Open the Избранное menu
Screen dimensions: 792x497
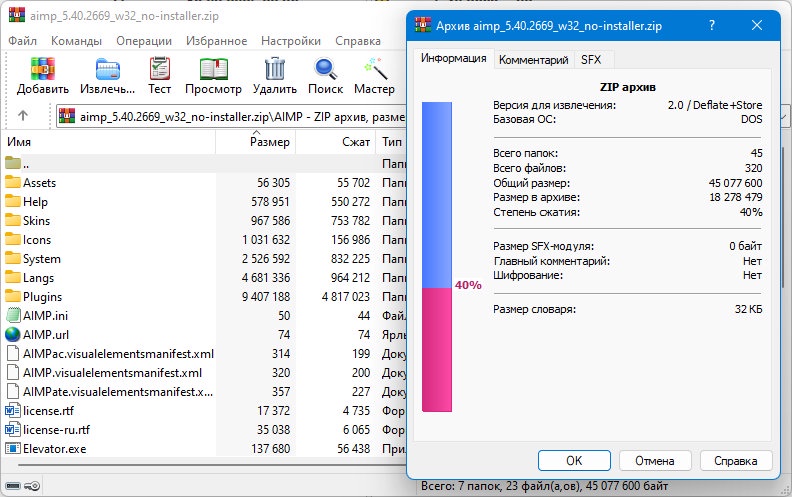click(217, 41)
